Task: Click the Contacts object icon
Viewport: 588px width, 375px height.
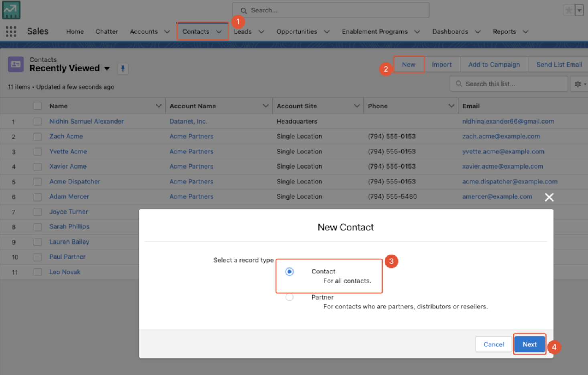Action: pos(16,64)
